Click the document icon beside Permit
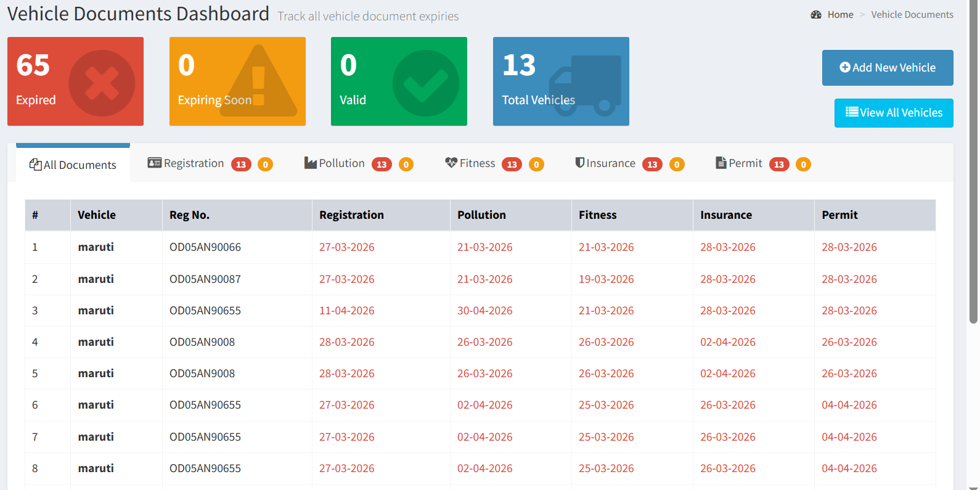The width and height of the screenshot is (980, 490). (x=721, y=163)
